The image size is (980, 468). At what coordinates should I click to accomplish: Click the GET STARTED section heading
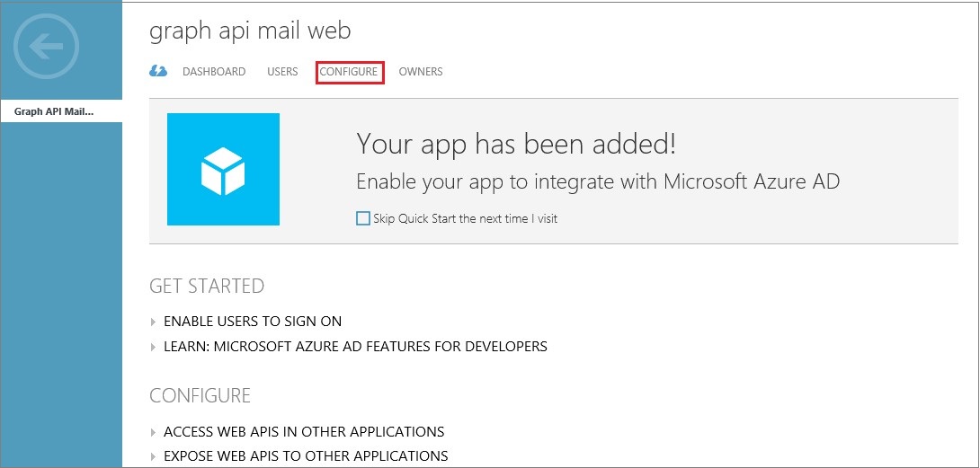pyautogui.click(x=207, y=287)
